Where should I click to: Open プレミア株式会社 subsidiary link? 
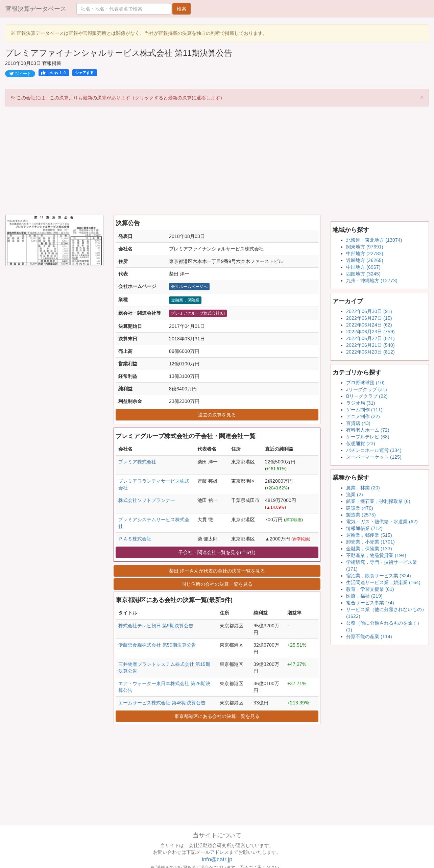[x=137, y=462]
